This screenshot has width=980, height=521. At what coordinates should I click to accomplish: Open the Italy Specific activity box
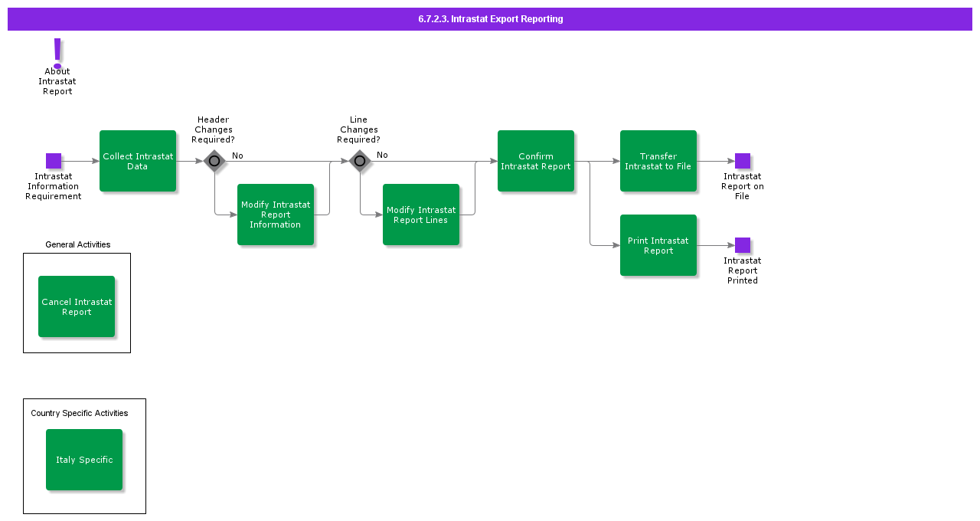(x=84, y=460)
